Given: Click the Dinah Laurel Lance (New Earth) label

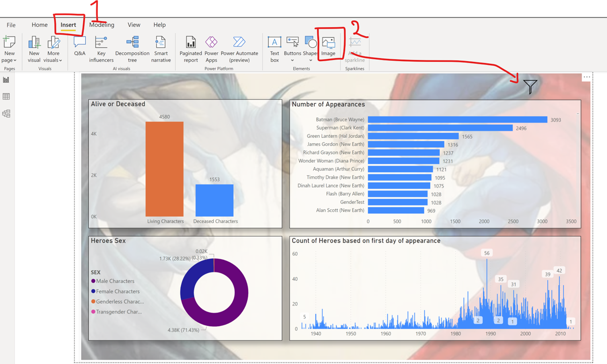Looking at the screenshot, I should [x=331, y=186].
